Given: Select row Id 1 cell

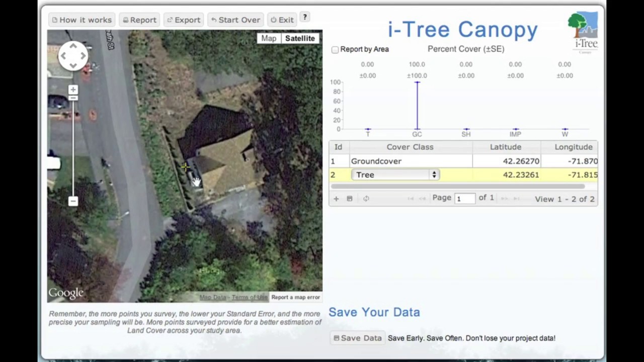Looking at the screenshot, I should click(339, 161).
